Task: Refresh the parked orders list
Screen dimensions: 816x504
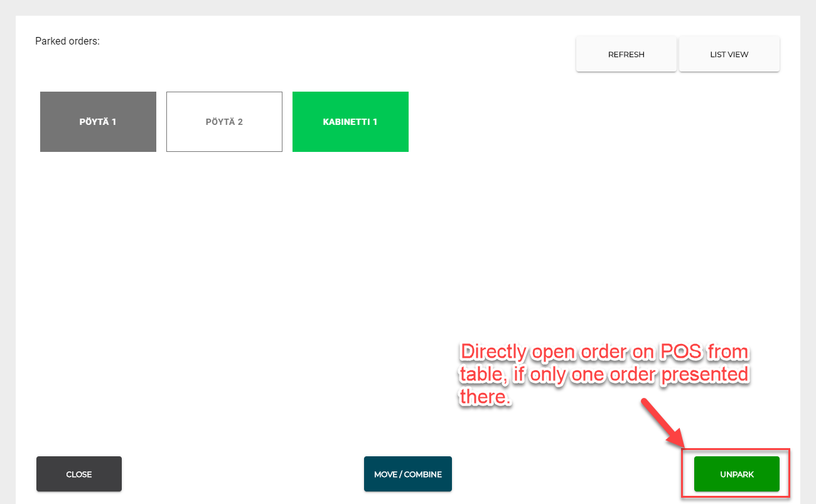Action: point(626,55)
